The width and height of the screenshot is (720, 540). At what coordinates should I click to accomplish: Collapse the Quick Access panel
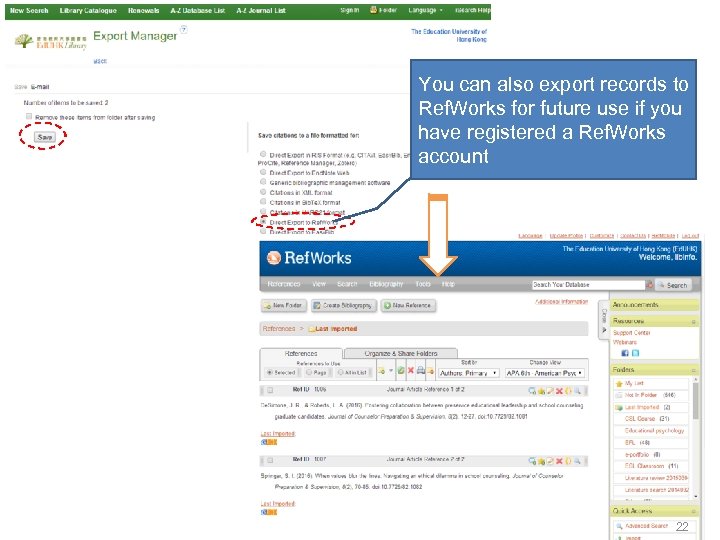click(693, 511)
